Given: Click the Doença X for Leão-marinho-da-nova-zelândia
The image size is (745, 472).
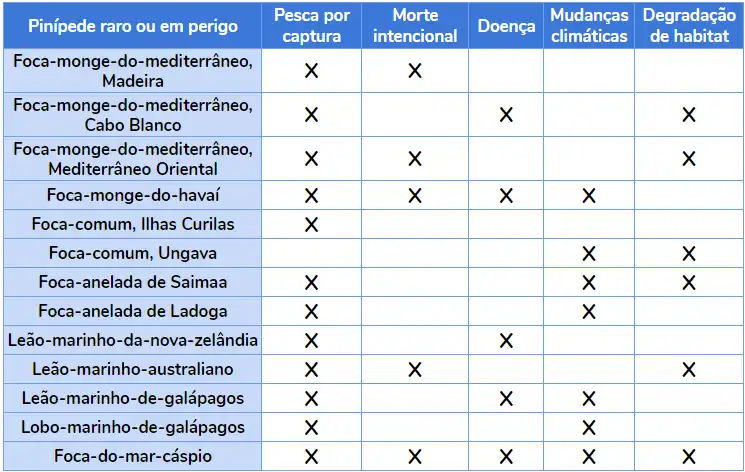Looking at the screenshot, I should (506, 341).
